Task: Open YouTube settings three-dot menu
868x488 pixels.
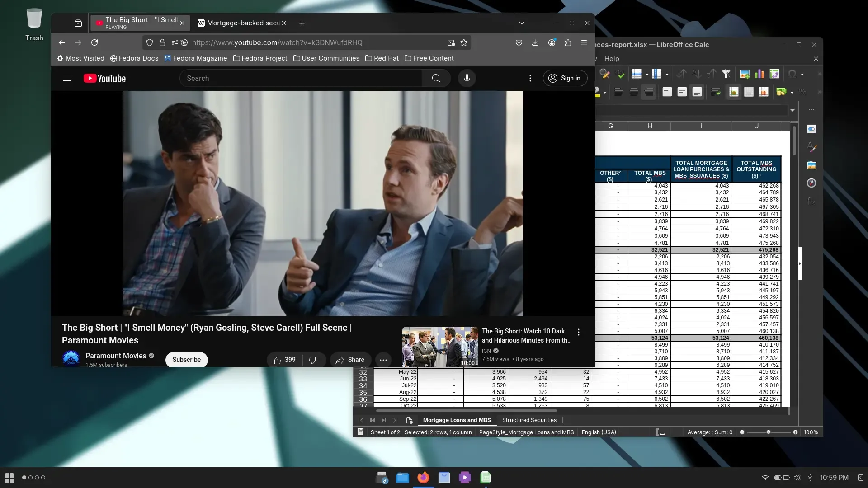Action: point(530,78)
